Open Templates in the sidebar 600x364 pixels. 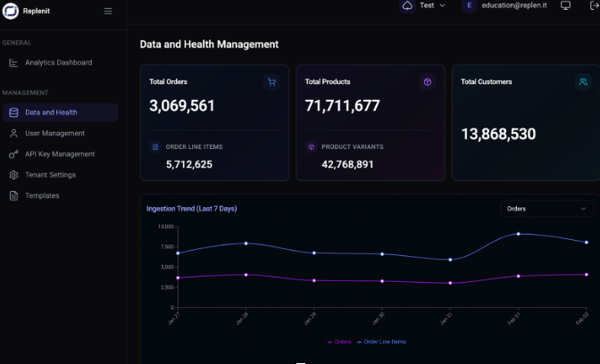click(42, 195)
